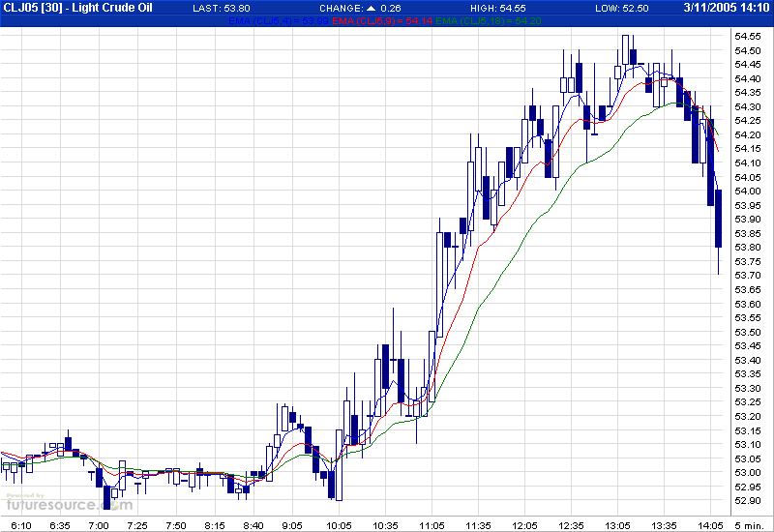The height and width of the screenshot is (532, 774).
Task: Click the 6:10 time axis label
Action: point(20,525)
